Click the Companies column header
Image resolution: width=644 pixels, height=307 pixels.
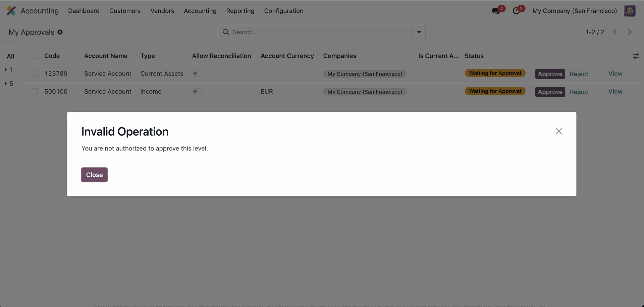click(x=340, y=56)
